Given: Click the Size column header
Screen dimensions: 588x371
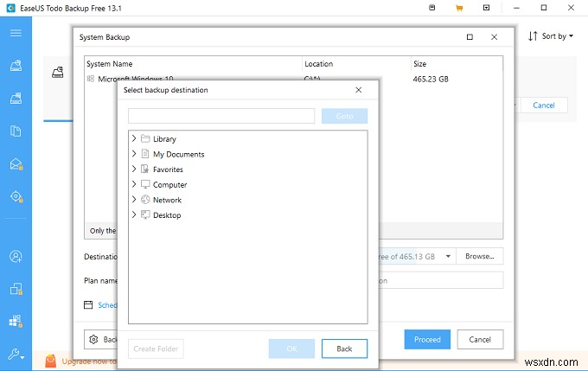Looking at the screenshot, I should coord(419,64).
